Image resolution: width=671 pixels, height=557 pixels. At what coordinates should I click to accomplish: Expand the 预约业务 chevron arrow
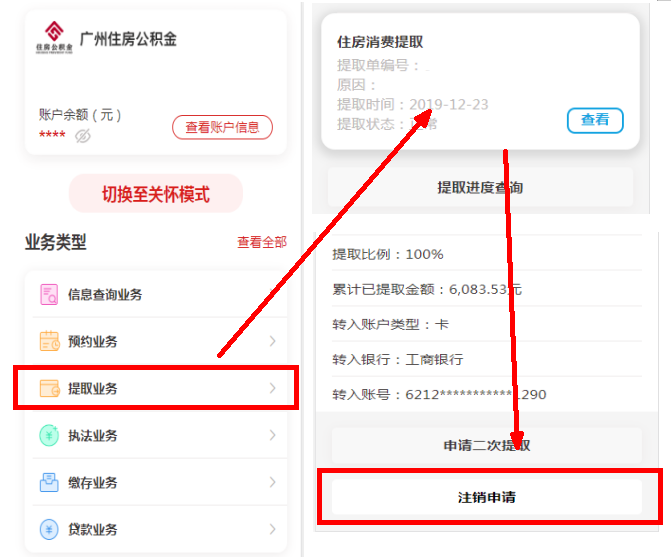click(x=272, y=342)
